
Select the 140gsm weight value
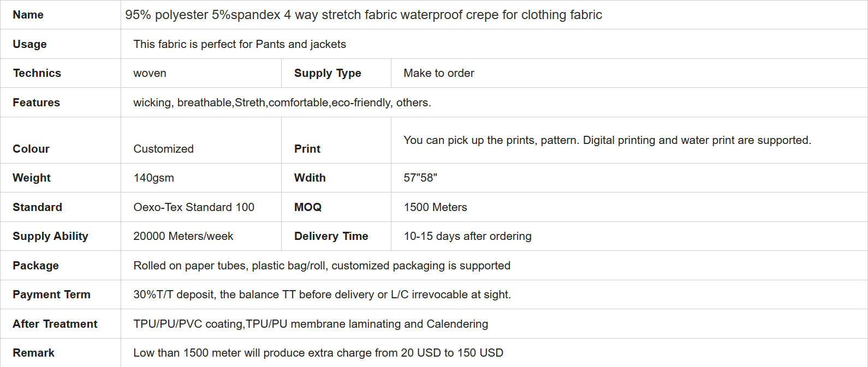153,178
